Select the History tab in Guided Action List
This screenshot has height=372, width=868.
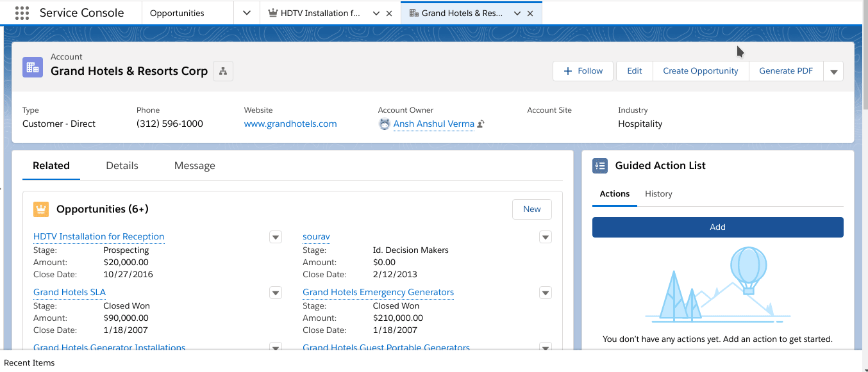click(658, 194)
